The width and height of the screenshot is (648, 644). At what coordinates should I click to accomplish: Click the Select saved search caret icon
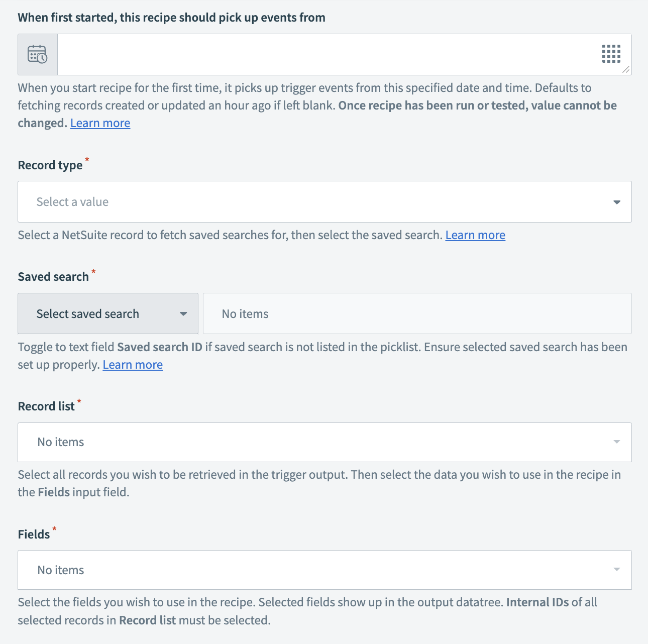(x=183, y=313)
